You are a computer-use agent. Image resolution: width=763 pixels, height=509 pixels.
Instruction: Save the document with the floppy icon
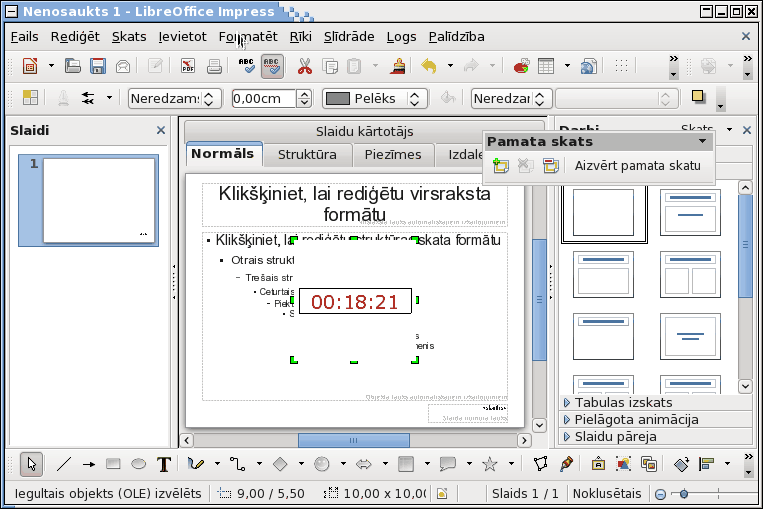pyautogui.click(x=98, y=66)
